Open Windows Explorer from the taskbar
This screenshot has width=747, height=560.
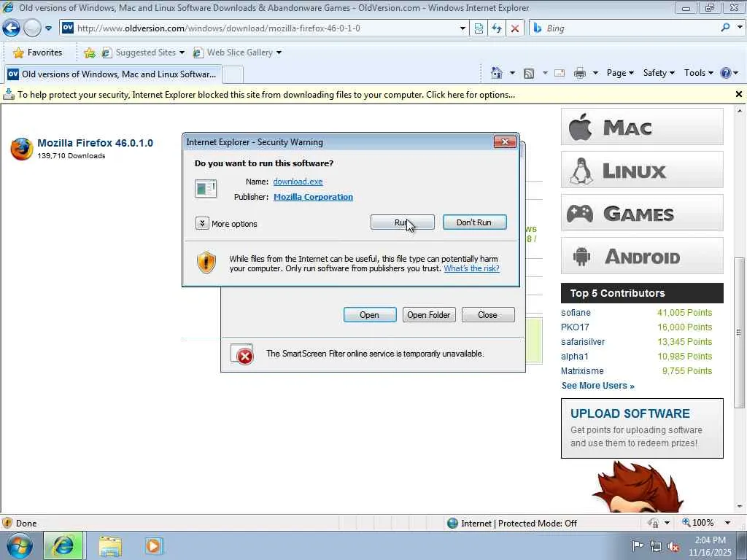point(110,546)
